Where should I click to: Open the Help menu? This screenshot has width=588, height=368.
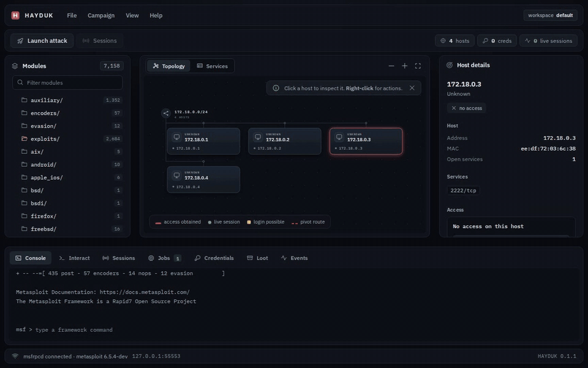pyautogui.click(x=156, y=15)
